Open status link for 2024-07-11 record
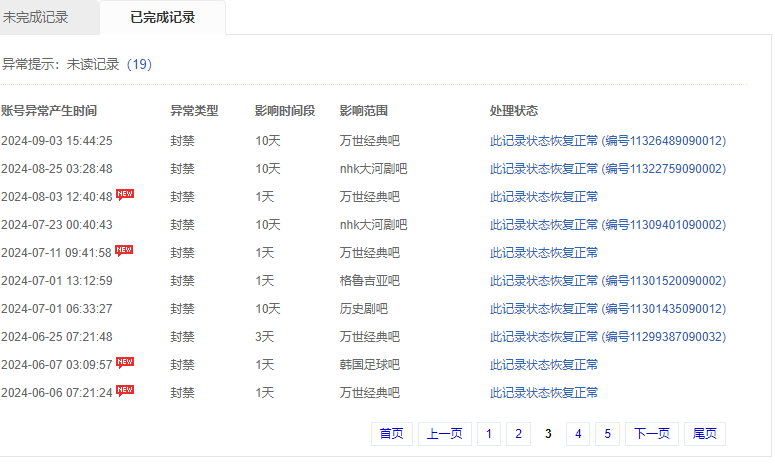 pyautogui.click(x=544, y=253)
